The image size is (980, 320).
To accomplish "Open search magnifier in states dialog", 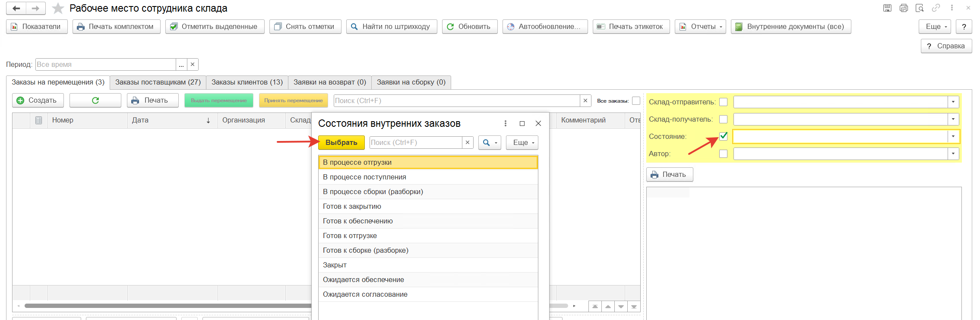I will click(490, 142).
